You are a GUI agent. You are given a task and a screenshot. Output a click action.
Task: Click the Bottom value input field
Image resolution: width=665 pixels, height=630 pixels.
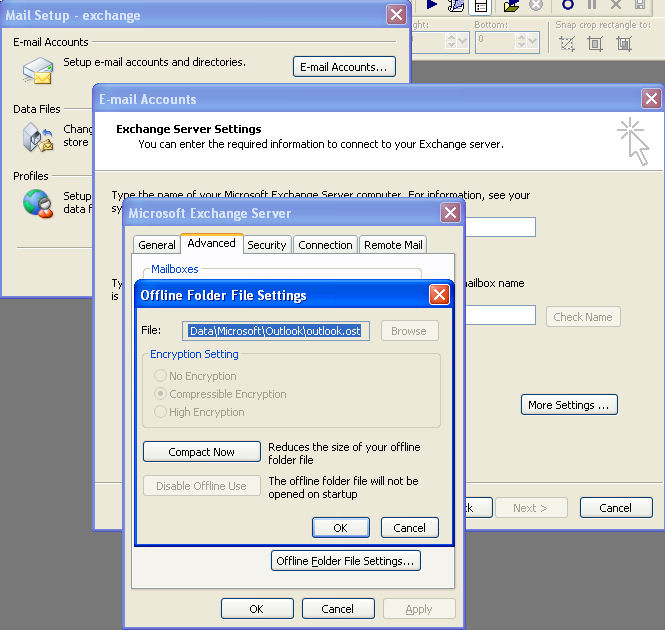[x=495, y=42]
